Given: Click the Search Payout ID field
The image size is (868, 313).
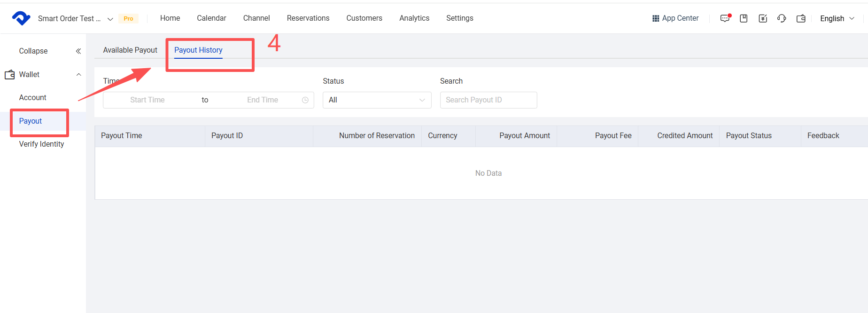Looking at the screenshot, I should pyautogui.click(x=488, y=100).
